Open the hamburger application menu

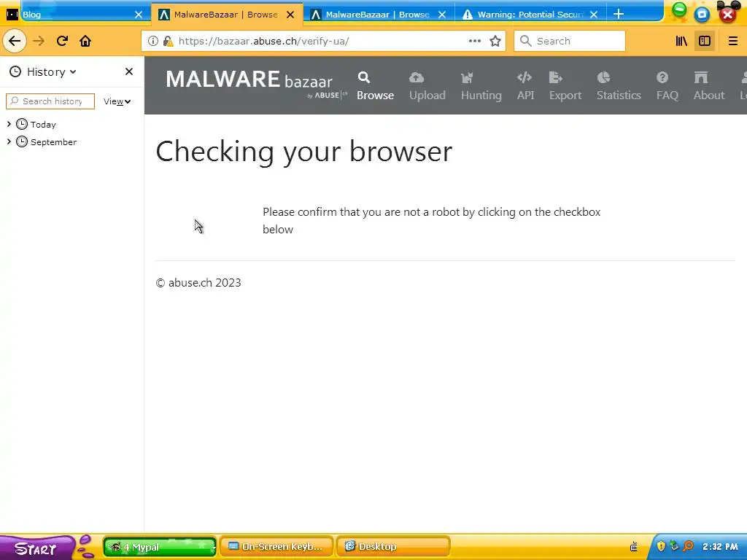(x=732, y=41)
